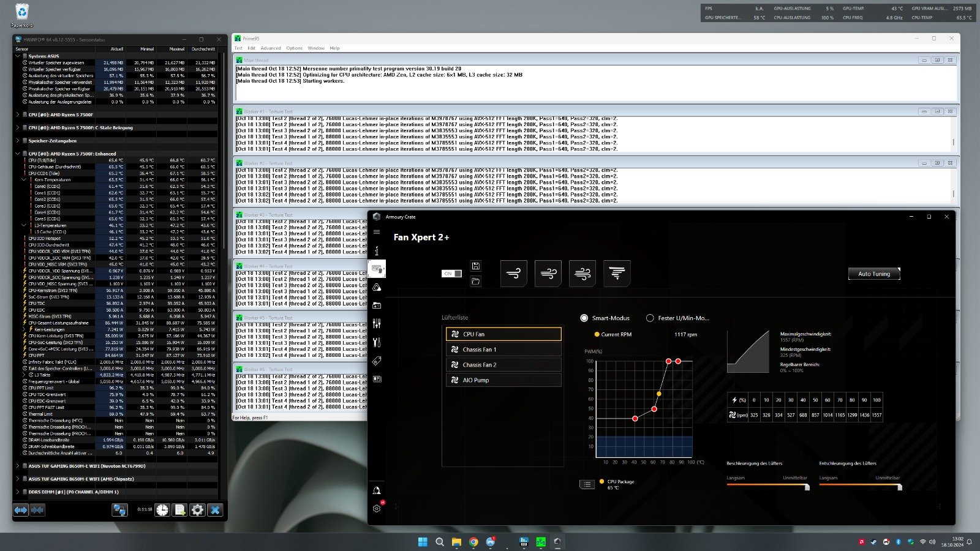Expand the Nuvoton NCT6799D sensor group
The height and width of the screenshot is (551, 980).
[17, 466]
